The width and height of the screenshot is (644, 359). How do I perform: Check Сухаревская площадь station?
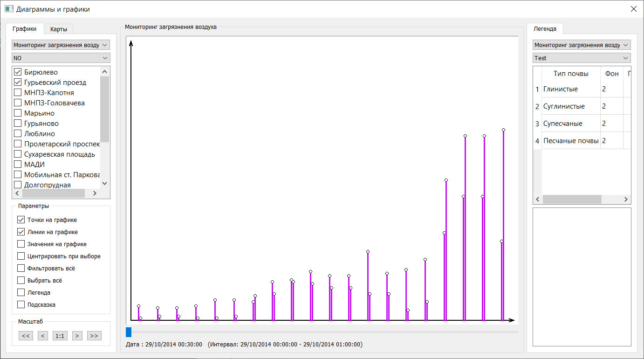click(18, 154)
